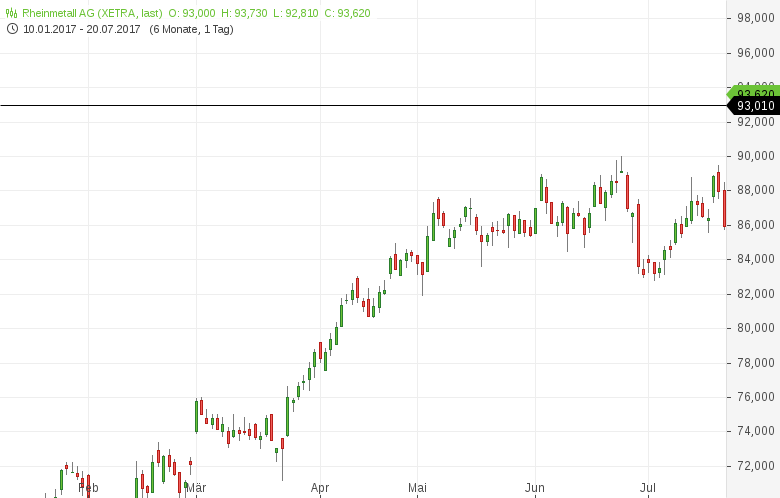Click the 82,000 price axis label
This screenshot has height=498, width=780.
point(756,294)
